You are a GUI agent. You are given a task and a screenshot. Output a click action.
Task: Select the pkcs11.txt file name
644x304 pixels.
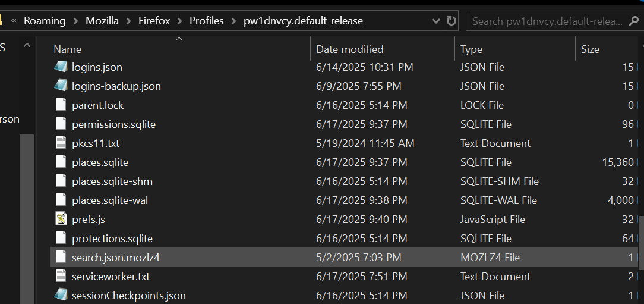point(96,143)
